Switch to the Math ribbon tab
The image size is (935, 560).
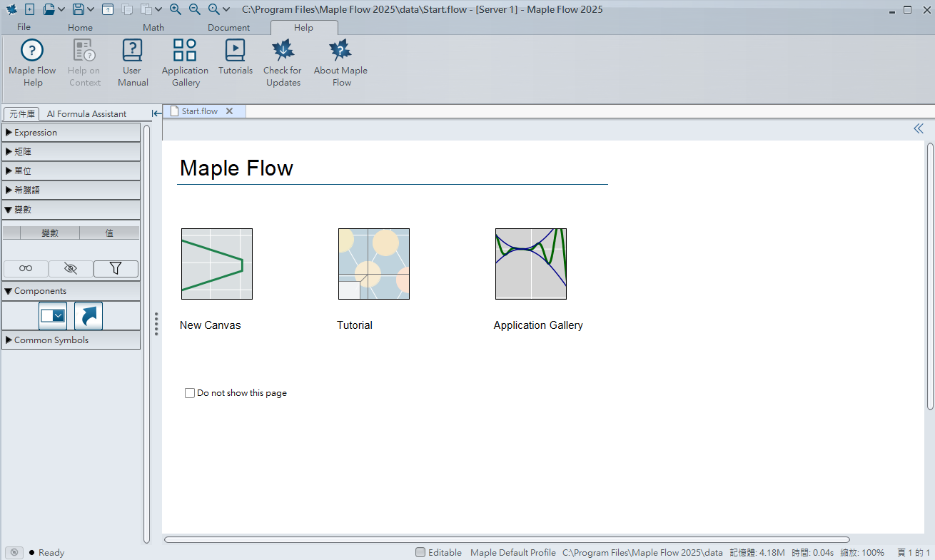pyautogui.click(x=153, y=28)
